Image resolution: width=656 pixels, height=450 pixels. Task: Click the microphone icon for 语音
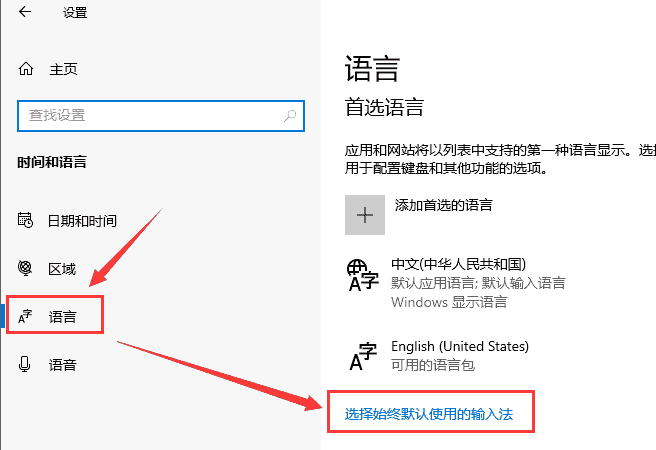[25, 364]
